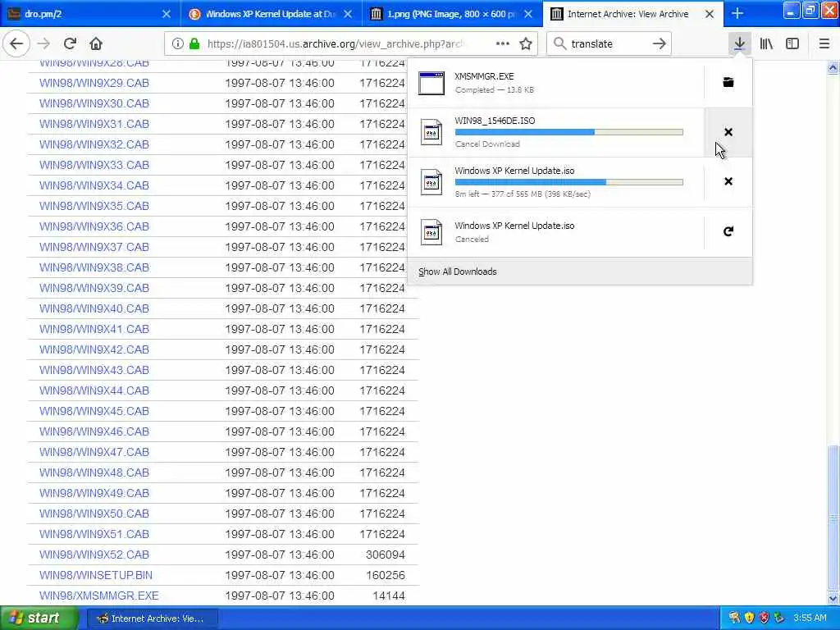Image resolution: width=840 pixels, height=630 pixels.
Task: Close the Internet Archive tab
Action: coord(710,14)
